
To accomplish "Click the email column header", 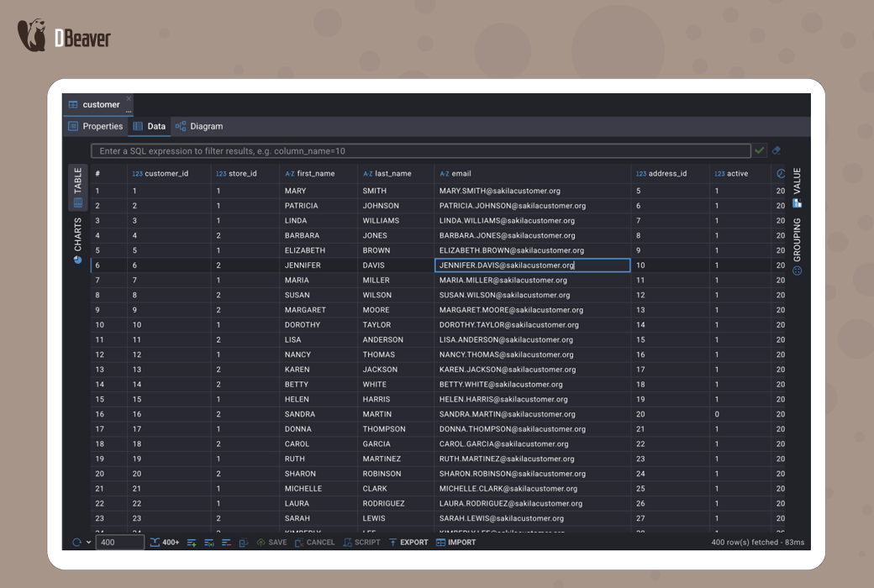I will pyautogui.click(x=461, y=174).
